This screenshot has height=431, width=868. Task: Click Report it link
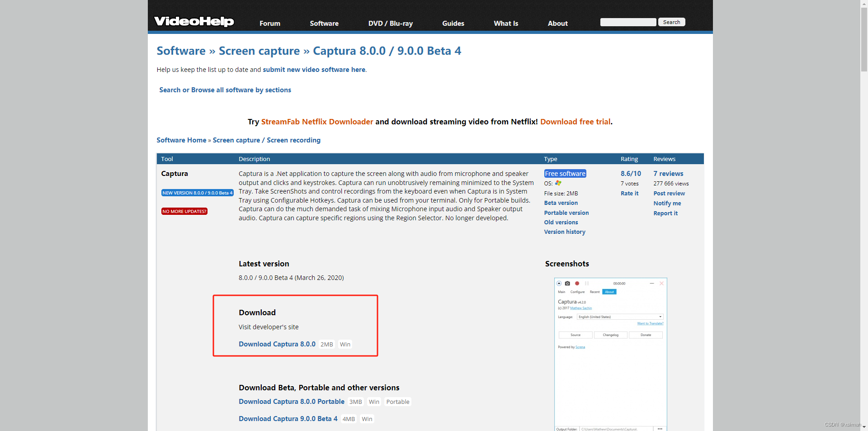(665, 213)
